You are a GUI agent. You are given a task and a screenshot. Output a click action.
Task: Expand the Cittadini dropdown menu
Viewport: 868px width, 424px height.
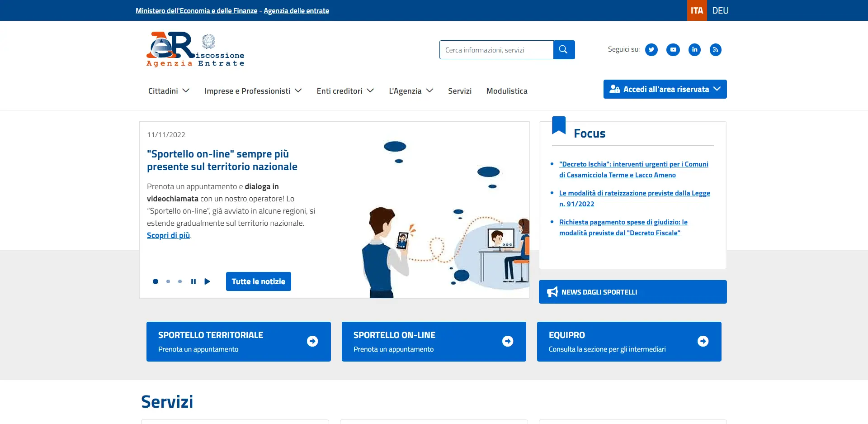click(169, 91)
